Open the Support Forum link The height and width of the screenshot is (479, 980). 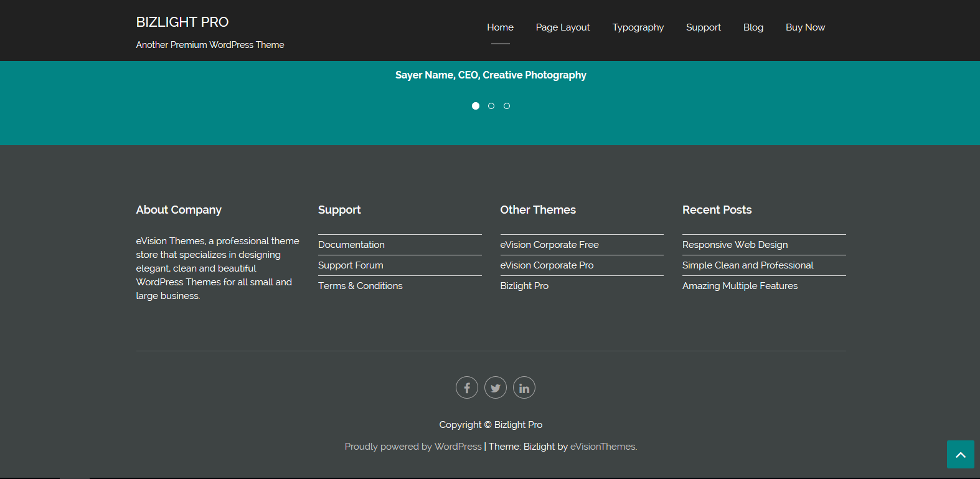point(351,265)
